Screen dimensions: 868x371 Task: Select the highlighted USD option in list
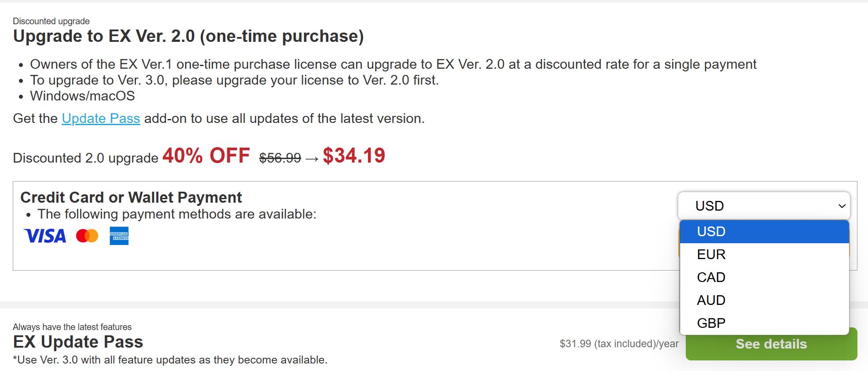(764, 231)
